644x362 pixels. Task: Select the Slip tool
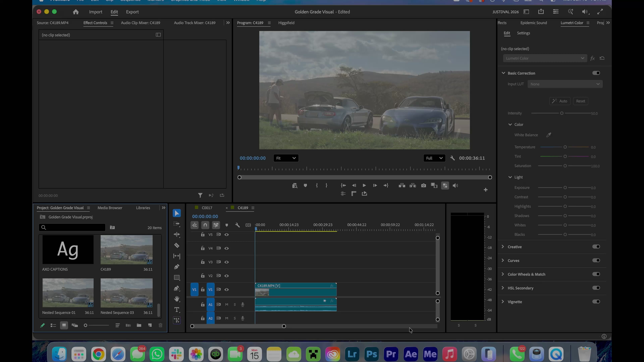pyautogui.click(x=177, y=256)
